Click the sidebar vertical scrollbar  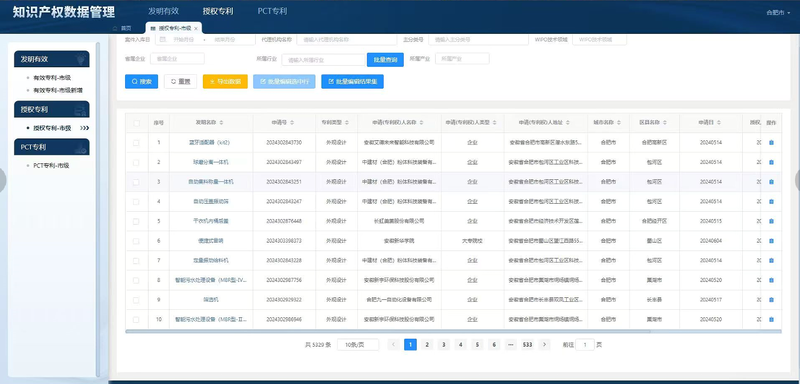click(98, 209)
